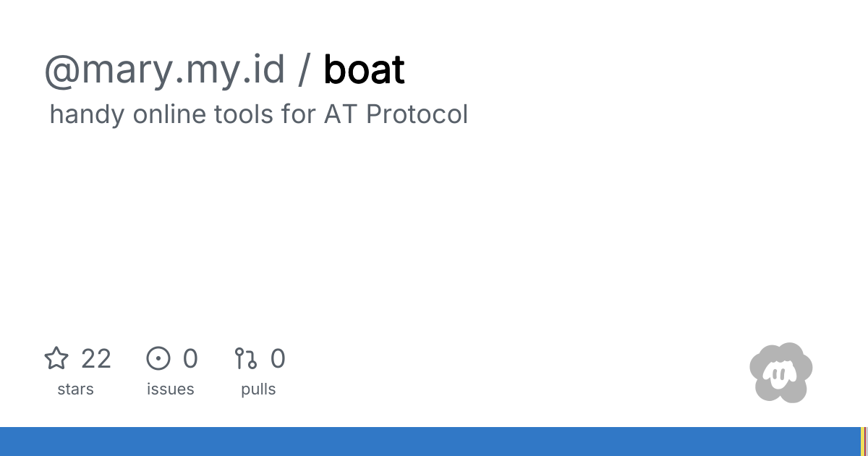Viewport: 868px width, 456px height.
Task: Click the gray language bar segment
Action: [x=867, y=442]
